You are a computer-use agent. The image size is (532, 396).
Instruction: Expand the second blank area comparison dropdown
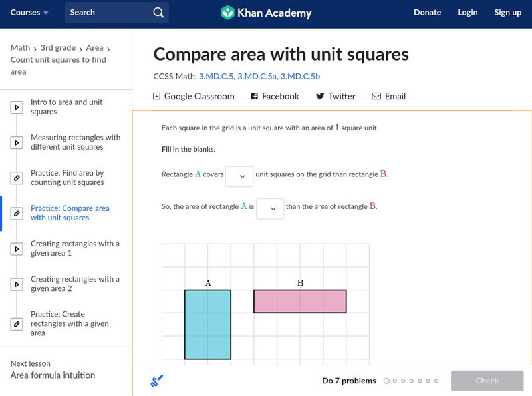(x=270, y=209)
